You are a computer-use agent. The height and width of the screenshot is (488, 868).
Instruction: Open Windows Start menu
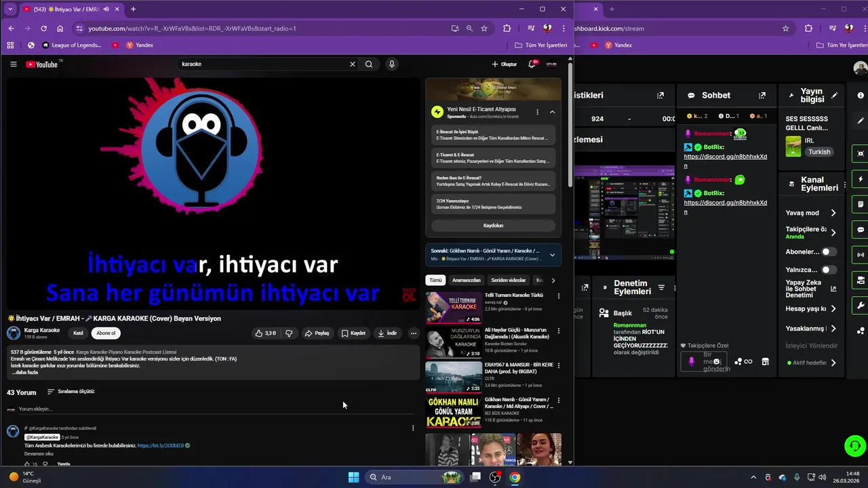(x=353, y=477)
